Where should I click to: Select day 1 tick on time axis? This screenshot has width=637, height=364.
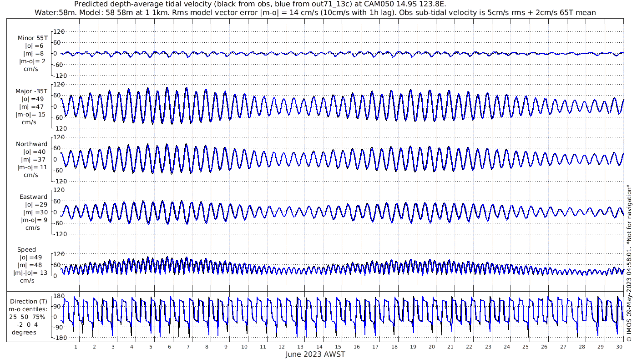[76, 347]
